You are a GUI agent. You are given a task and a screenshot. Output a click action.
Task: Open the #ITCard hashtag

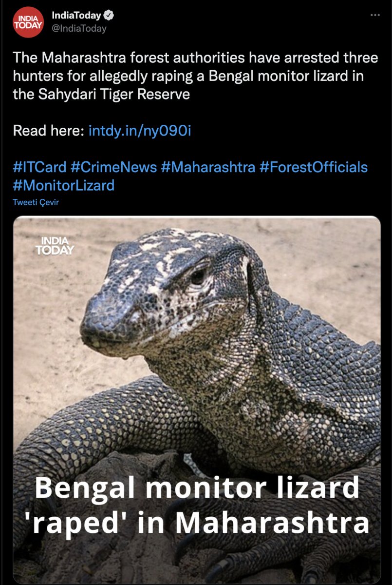coord(39,167)
